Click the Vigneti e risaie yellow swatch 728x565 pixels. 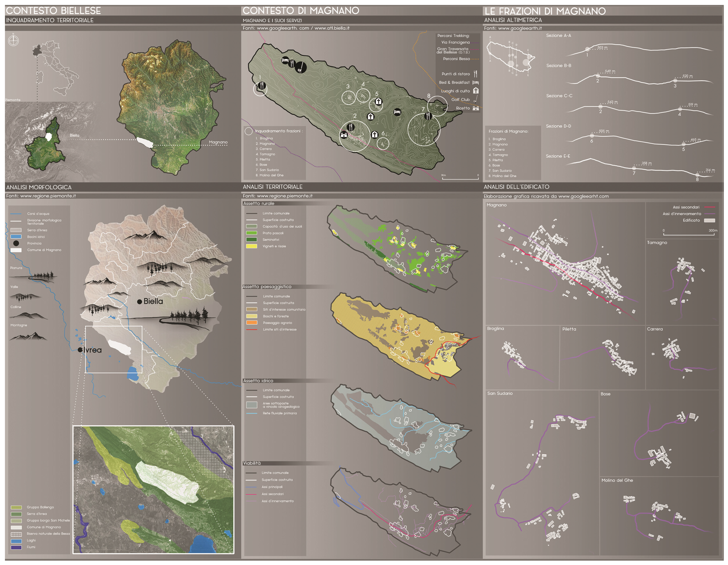coord(251,246)
